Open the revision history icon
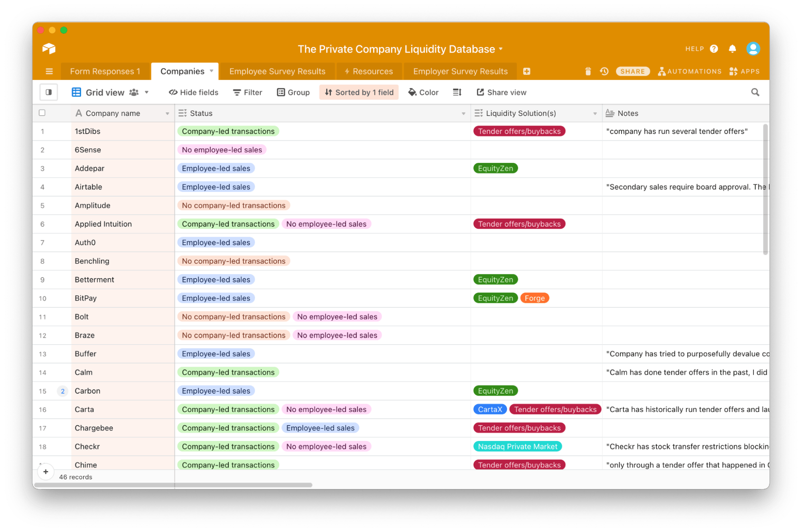Screen dimensions: 802x532 click(x=604, y=71)
